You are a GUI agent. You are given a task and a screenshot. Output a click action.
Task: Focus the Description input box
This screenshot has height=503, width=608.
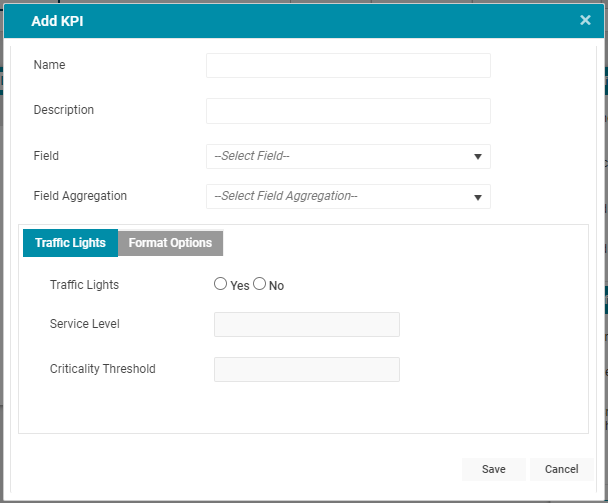pos(348,111)
